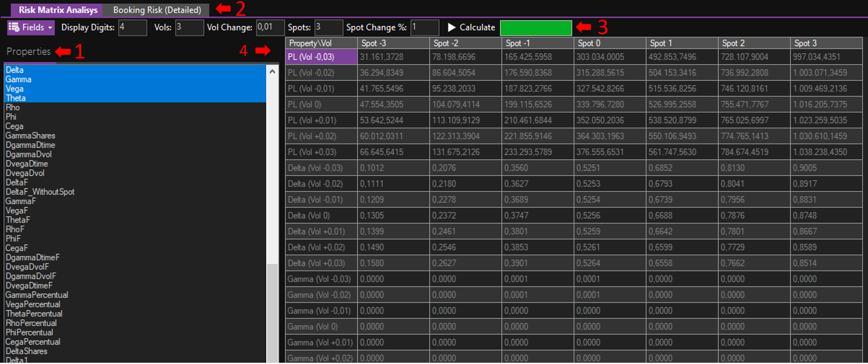
Task: Select GammaShares property
Action: tap(30, 135)
